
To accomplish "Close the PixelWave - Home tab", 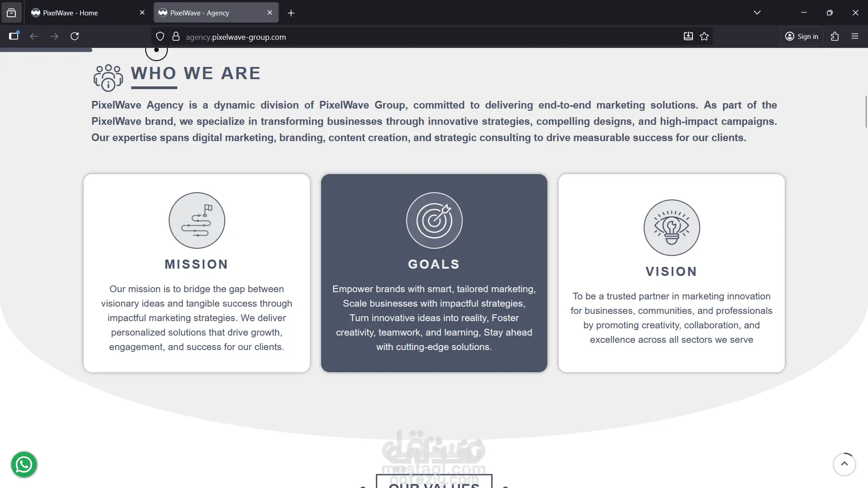I will [x=142, y=13].
